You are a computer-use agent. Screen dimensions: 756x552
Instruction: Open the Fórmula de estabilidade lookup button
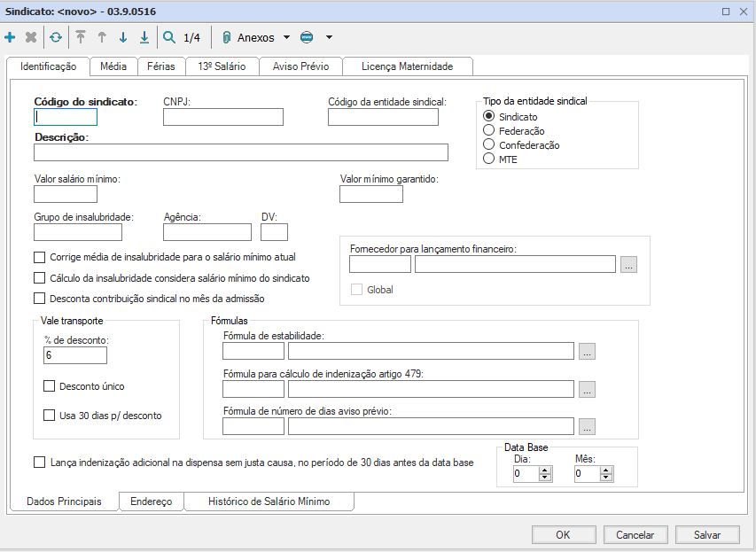pyautogui.click(x=587, y=352)
